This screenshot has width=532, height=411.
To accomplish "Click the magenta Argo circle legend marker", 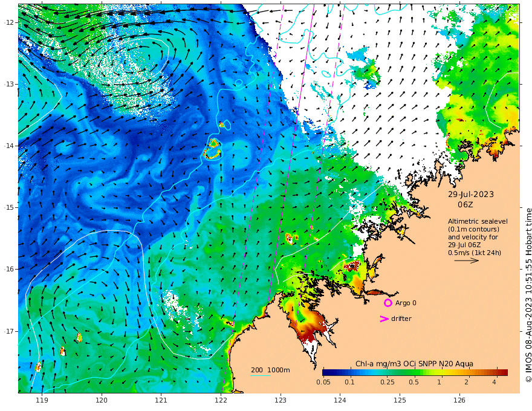I will [388, 303].
